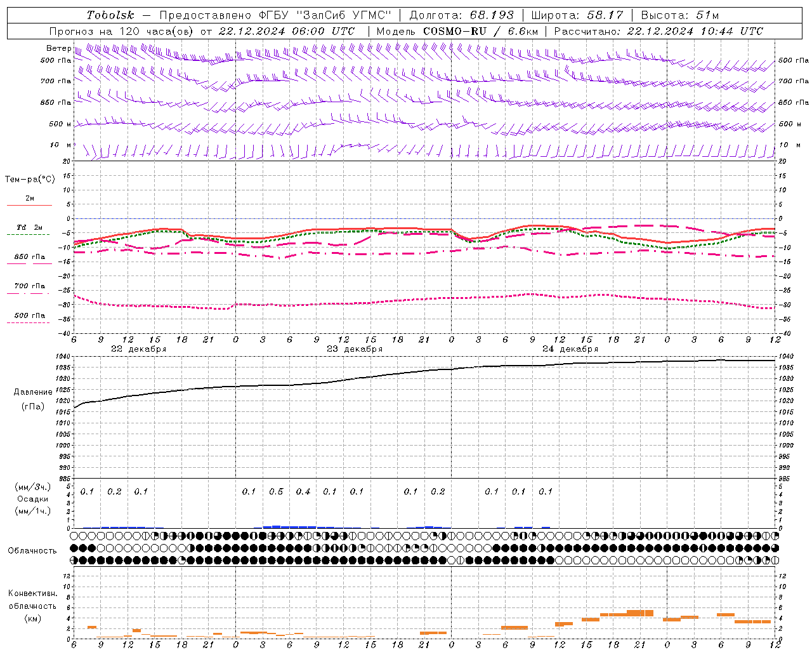Viewport: 812px width, 650px height.
Task: Click the Рассчитано: 22.12.2024 10:44 UTC text
Action: (658, 31)
